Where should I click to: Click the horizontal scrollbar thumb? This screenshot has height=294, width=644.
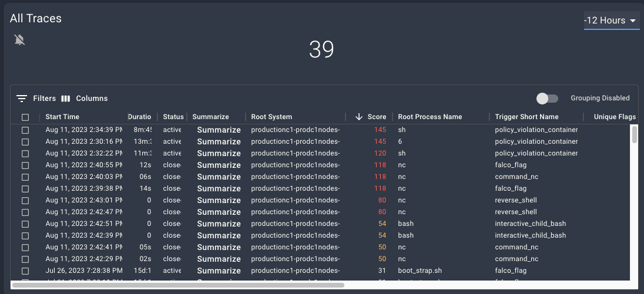[178, 285]
